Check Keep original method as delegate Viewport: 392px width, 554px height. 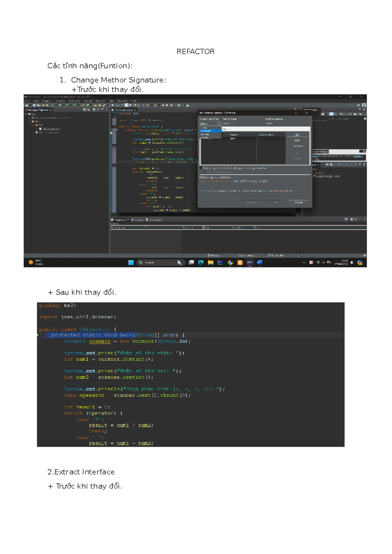(x=201, y=168)
